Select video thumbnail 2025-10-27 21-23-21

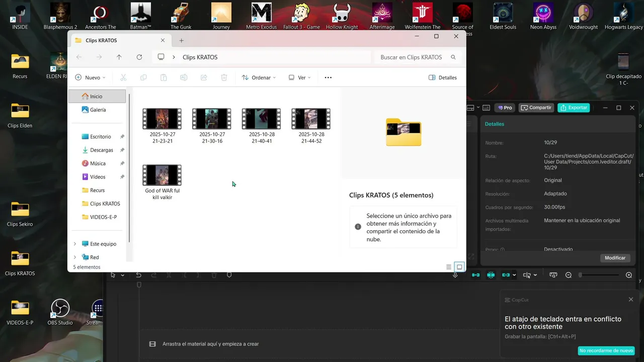tap(162, 126)
